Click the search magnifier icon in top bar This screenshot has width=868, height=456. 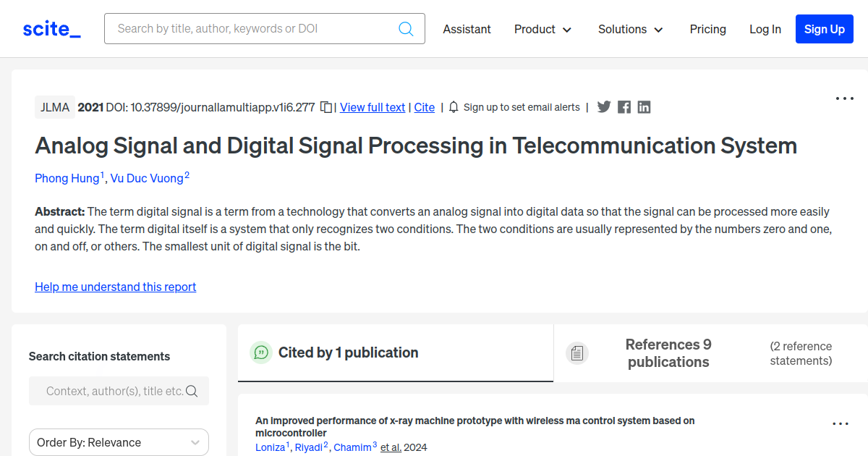click(x=406, y=29)
